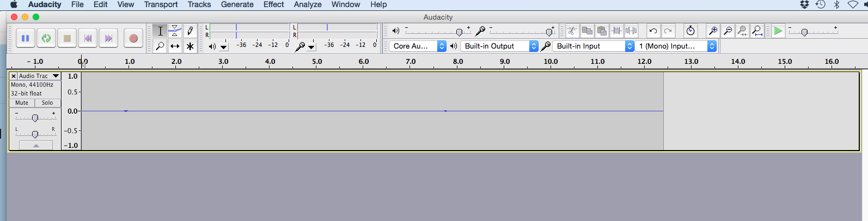Image resolution: width=868 pixels, height=221 pixels.
Task: Open the 1 (Mono) Input channels dropdown
Action: point(675,46)
